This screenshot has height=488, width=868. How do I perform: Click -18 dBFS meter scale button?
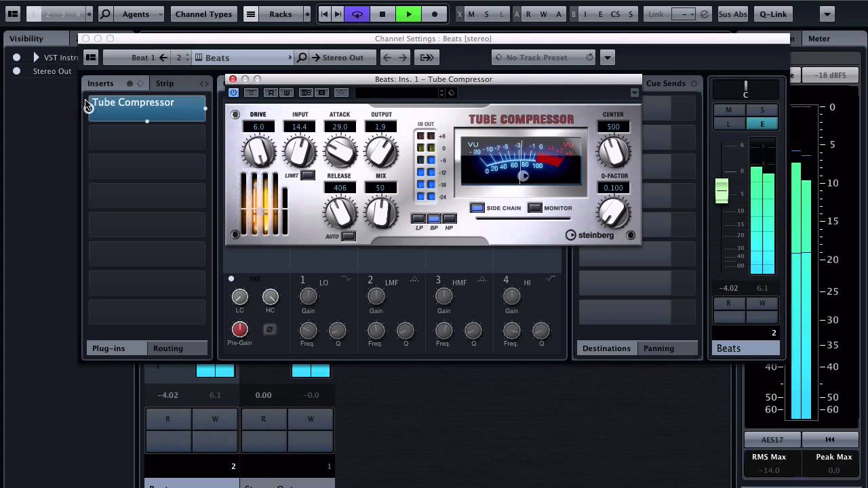pos(831,75)
